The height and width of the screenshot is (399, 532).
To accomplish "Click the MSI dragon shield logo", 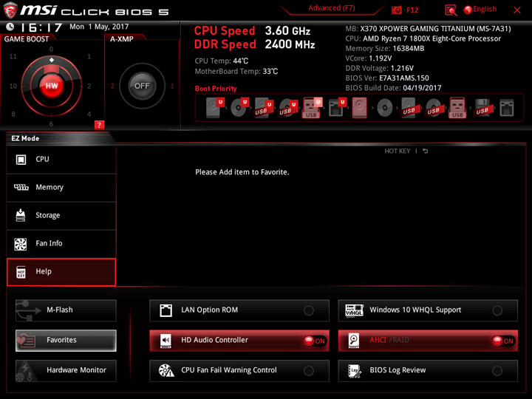I will click(x=10, y=10).
